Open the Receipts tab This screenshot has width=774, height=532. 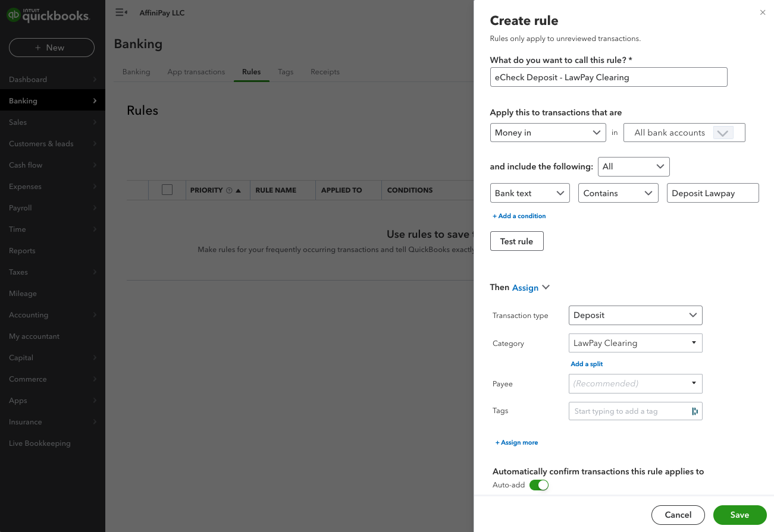325,72
